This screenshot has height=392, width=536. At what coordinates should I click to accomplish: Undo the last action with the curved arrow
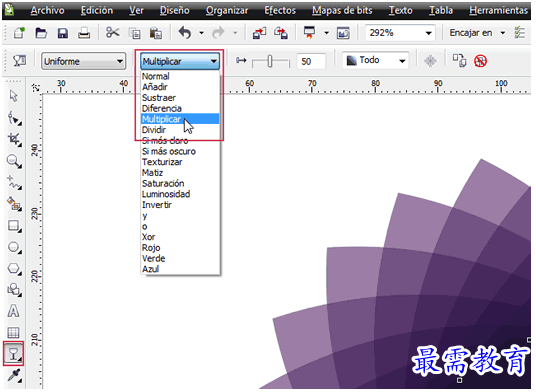185,33
